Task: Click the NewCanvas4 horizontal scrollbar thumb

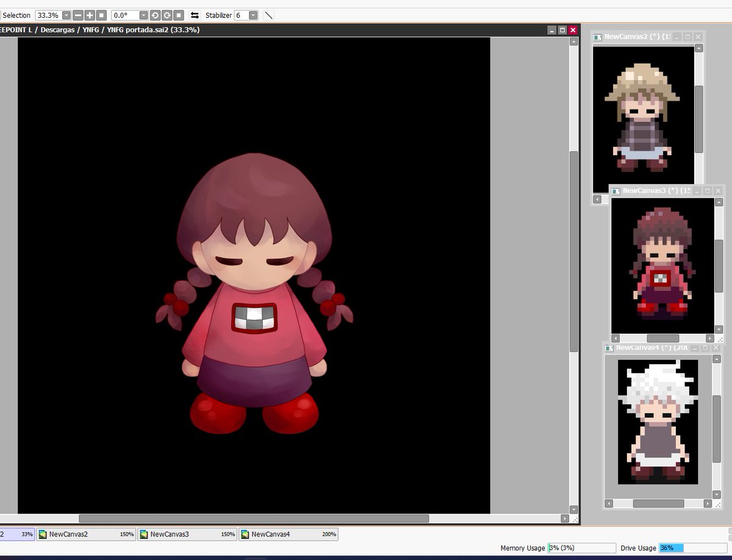Action: coord(658,504)
